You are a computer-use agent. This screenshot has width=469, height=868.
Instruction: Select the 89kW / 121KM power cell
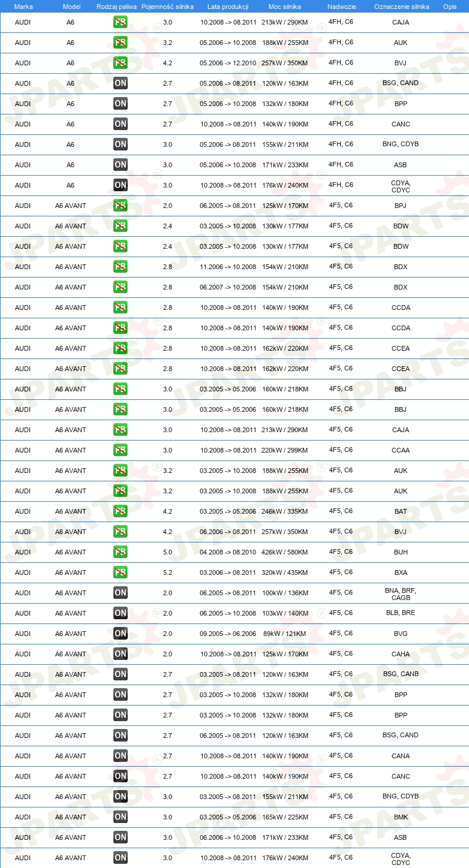point(285,634)
